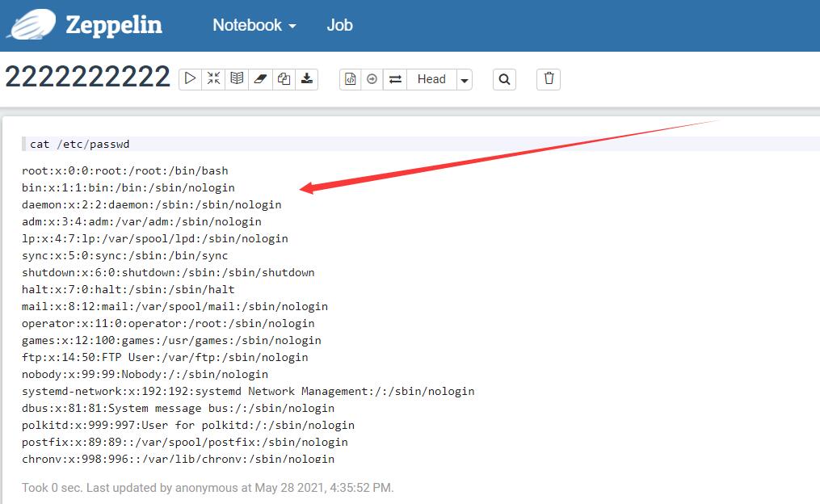Clone this note using copy icon
The width and height of the screenshot is (820, 504).
pyautogui.click(x=284, y=79)
